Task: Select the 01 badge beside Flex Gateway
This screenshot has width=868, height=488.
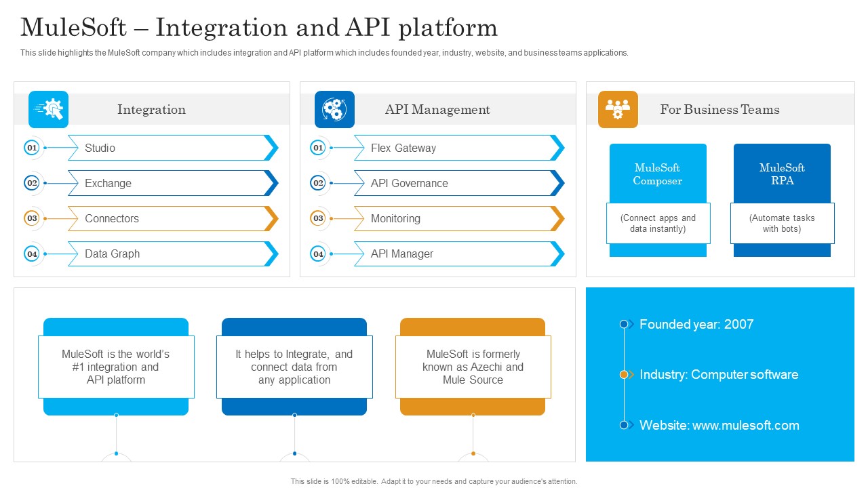Action: (x=318, y=148)
